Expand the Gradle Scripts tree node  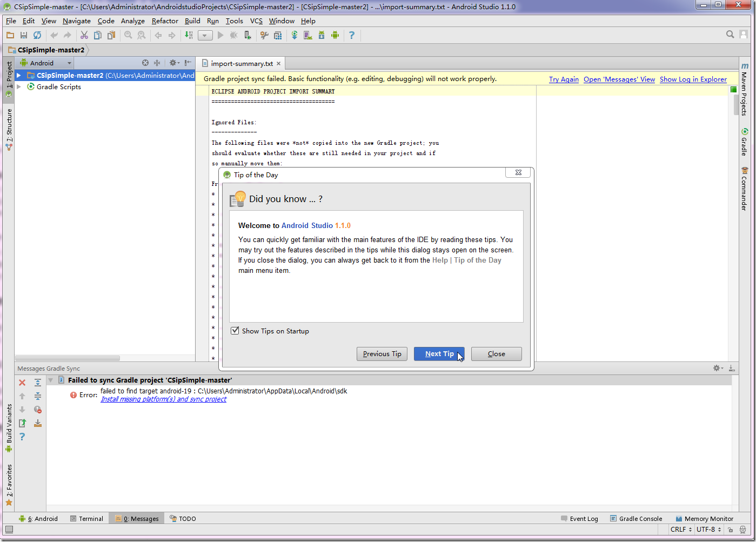point(19,86)
